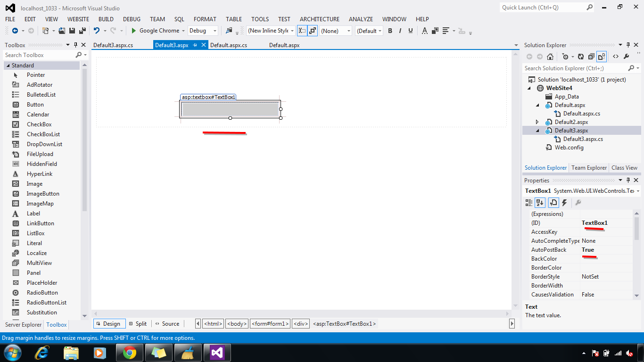Toggle bold formatting on the toolbar
The image size is (644, 362).
click(x=390, y=30)
